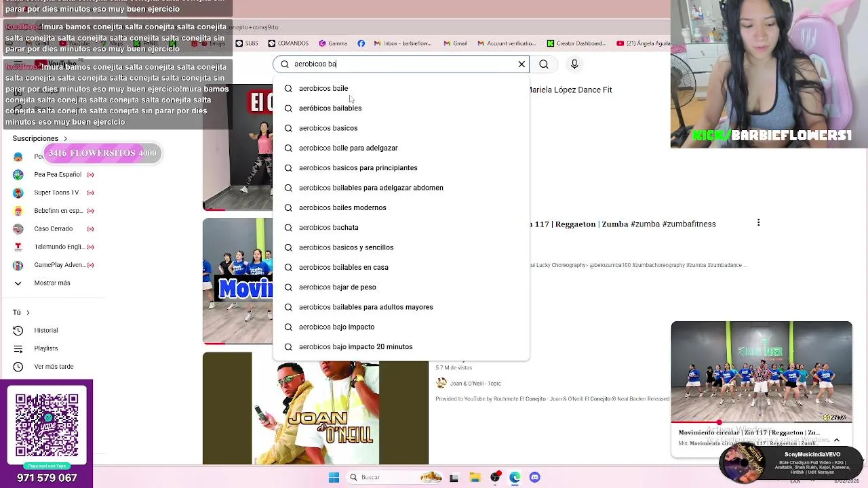Select 'aerobicos bailables para adelgazar abdomen'
Screen dimensions: 868x488
[401, 188]
